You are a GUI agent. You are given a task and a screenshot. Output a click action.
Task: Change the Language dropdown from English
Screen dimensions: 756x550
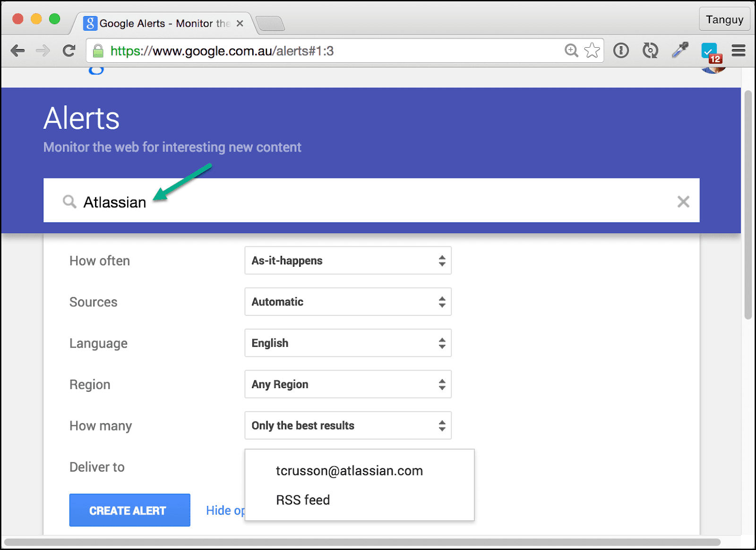(348, 343)
